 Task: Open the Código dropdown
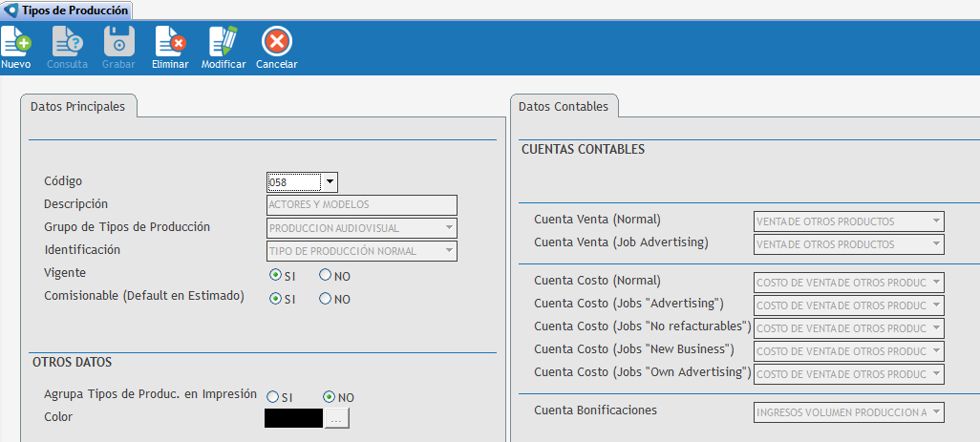pyautogui.click(x=330, y=182)
